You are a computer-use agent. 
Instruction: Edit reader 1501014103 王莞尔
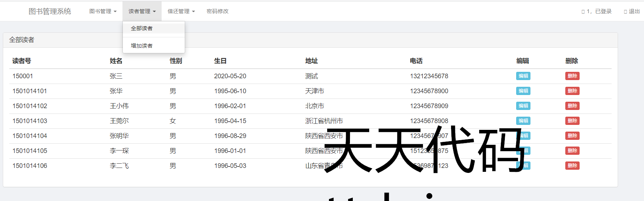tap(523, 121)
